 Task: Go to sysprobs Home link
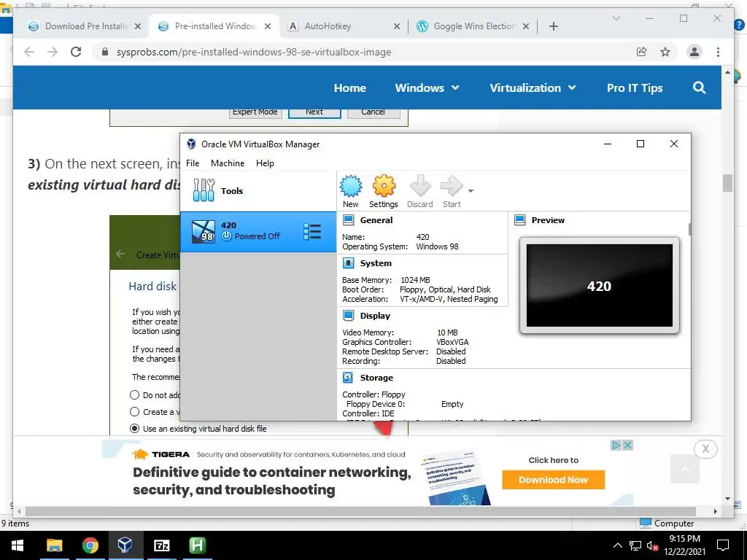(x=349, y=87)
